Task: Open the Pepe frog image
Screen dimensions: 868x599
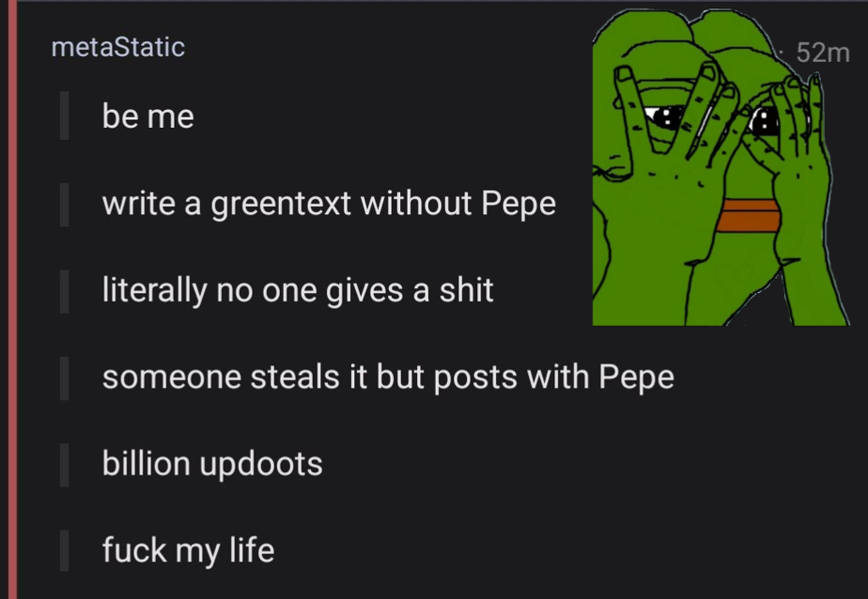Action: point(721,168)
